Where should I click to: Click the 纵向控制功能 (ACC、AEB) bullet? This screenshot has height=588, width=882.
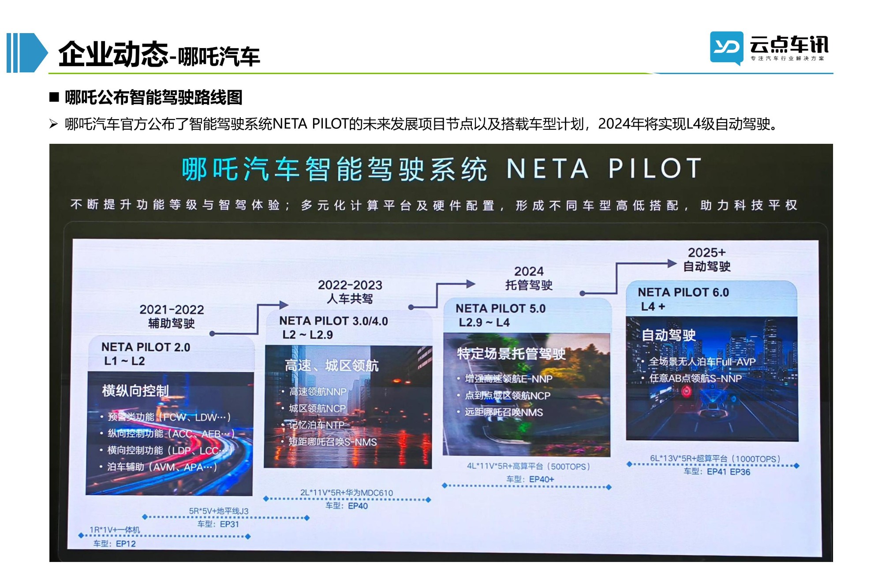point(167,434)
